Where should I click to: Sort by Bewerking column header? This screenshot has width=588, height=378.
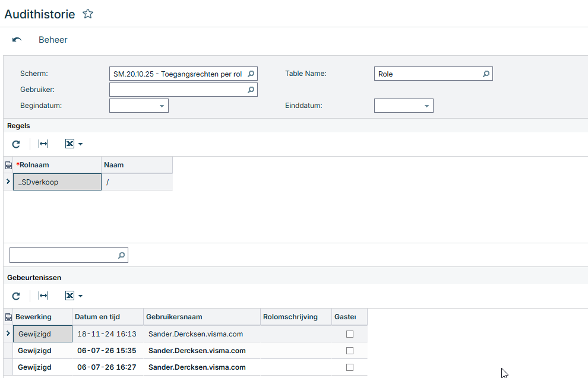click(x=42, y=317)
